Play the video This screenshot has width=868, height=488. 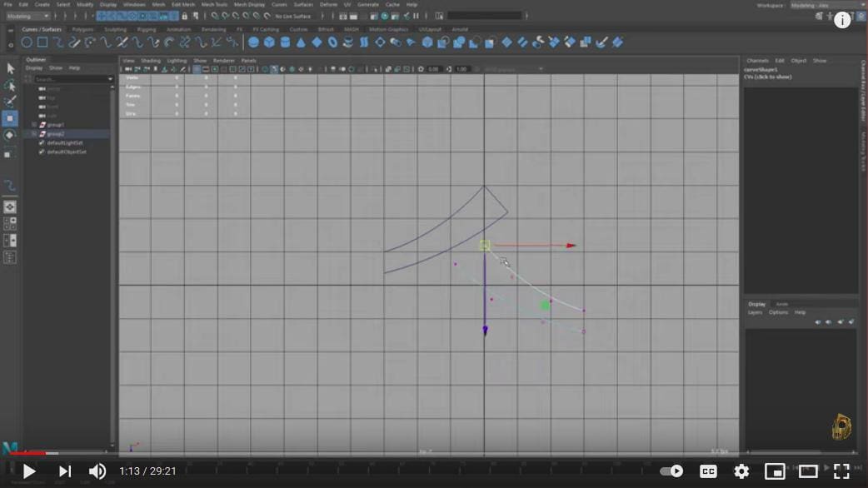29,471
